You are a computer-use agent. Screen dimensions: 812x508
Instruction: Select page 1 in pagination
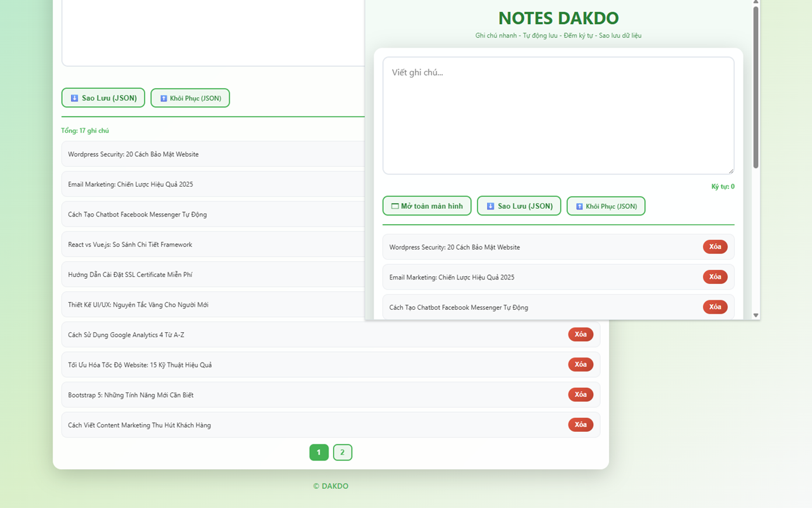[x=319, y=452]
